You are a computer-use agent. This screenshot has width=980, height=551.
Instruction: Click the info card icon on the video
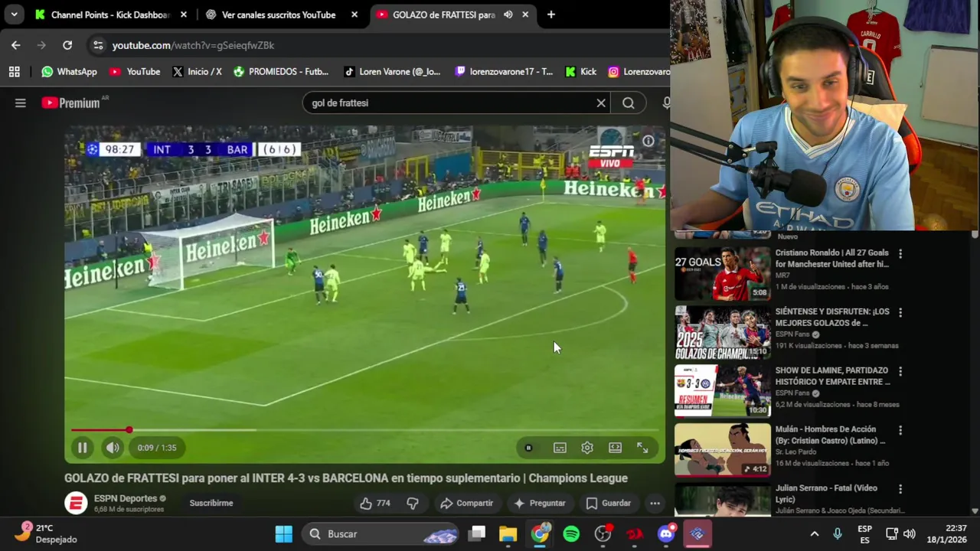(x=648, y=141)
